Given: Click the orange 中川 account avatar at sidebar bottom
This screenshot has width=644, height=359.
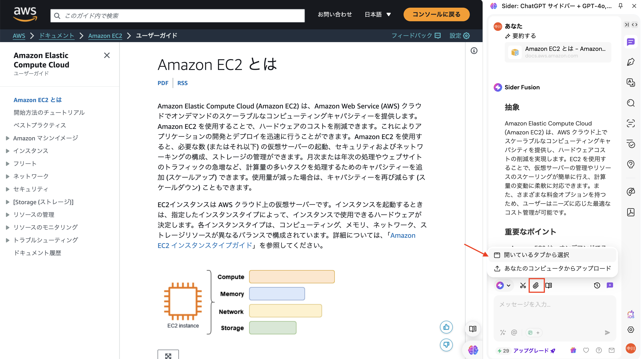Looking at the screenshot, I should pyautogui.click(x=631, y=348).
